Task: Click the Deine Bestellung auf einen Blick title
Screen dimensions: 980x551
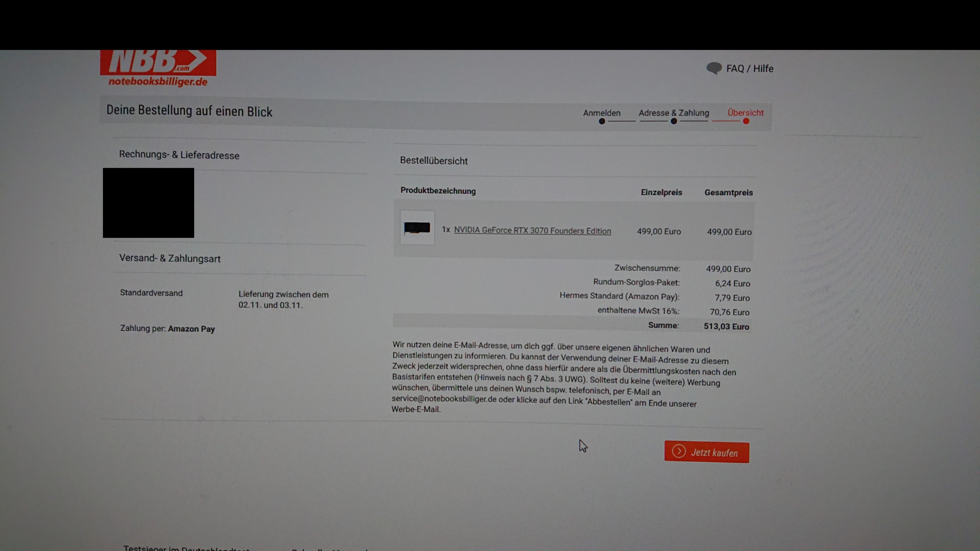Action: click(189, 111)
